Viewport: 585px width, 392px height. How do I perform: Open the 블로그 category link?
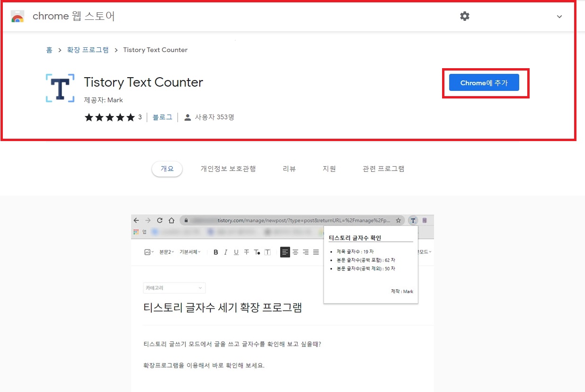(162, 117)
